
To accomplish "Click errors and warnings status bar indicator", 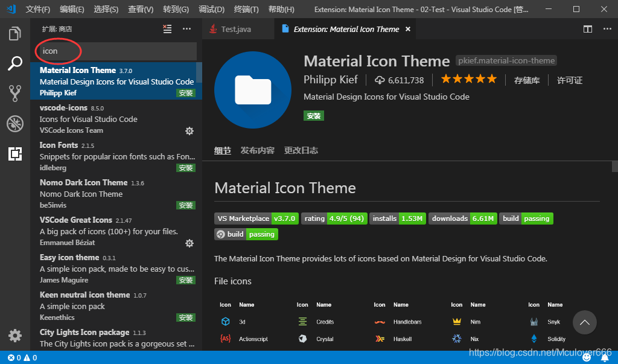I will click(x=22, y=358).
